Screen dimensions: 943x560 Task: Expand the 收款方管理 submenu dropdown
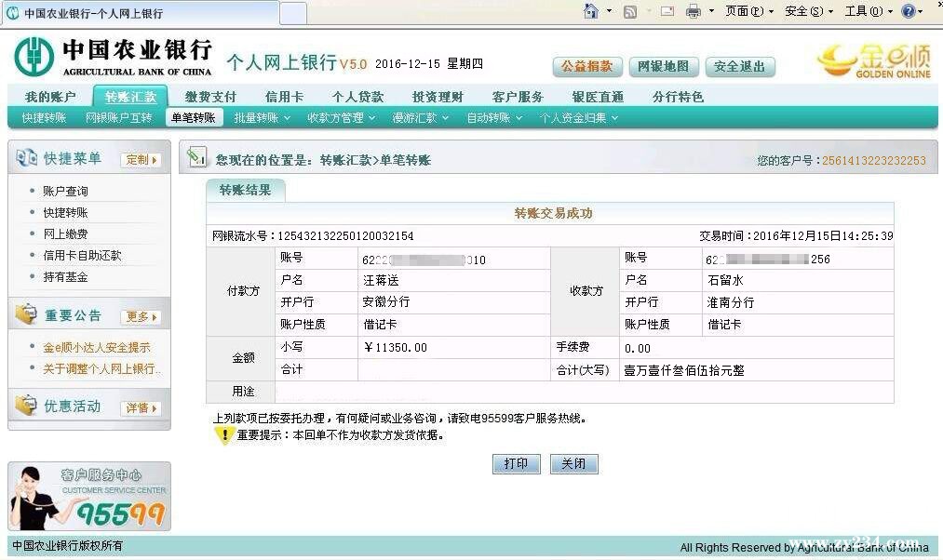[342, 118]
